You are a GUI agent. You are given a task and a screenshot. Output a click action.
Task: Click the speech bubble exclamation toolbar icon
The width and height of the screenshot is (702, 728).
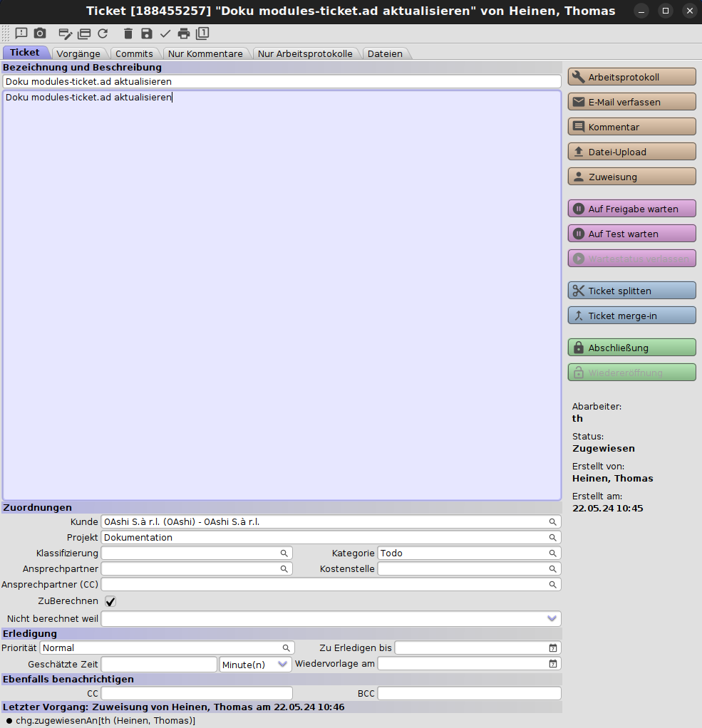click(x=21, y=33)
